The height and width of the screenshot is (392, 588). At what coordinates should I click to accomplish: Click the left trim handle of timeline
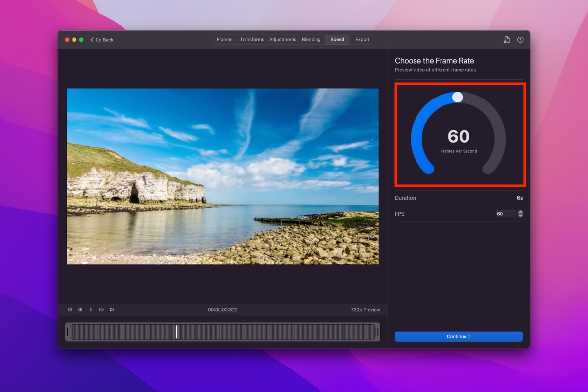click(x=68, y=332)
